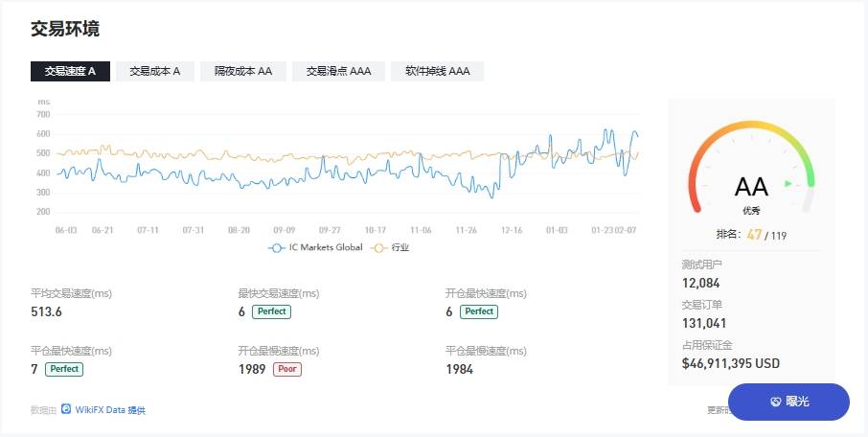Viewport: 868px width, 437px height.
Task: Switch to the 交易成本 A tab
Action: click(155, 72)
